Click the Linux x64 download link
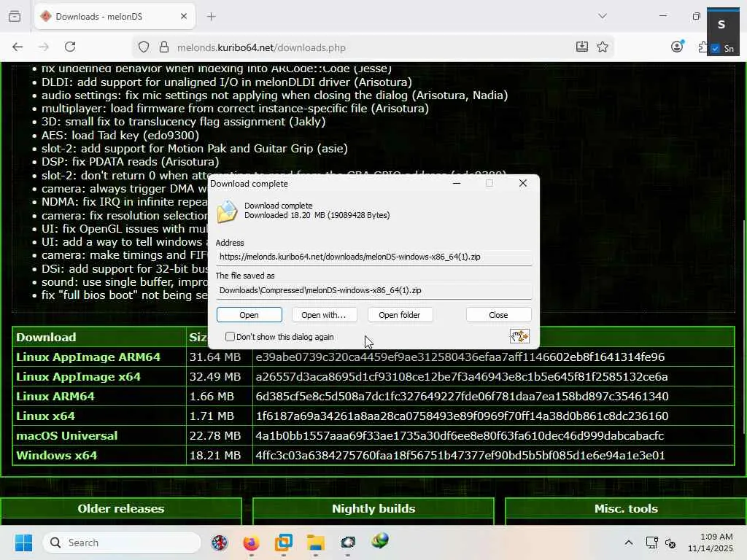 45,416
